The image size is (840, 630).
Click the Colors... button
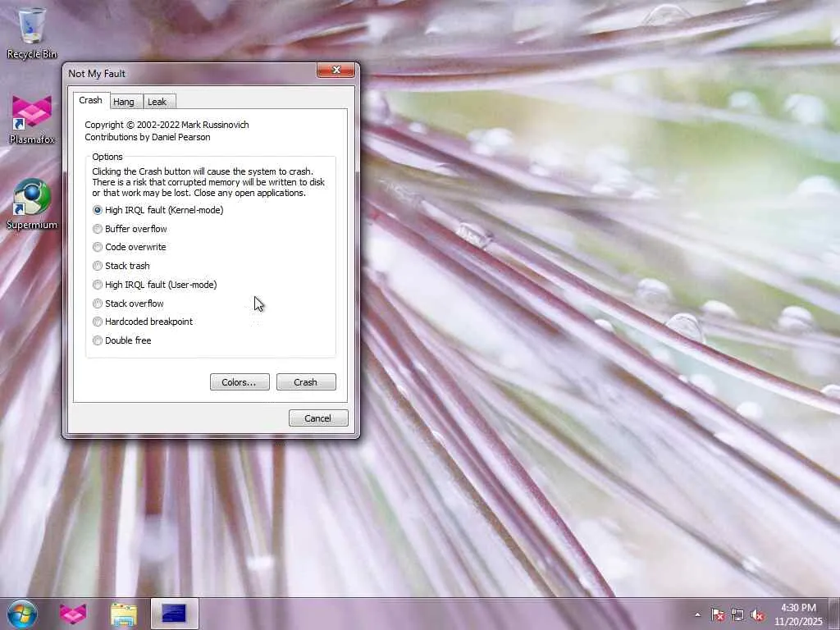(x=240, y=382)
